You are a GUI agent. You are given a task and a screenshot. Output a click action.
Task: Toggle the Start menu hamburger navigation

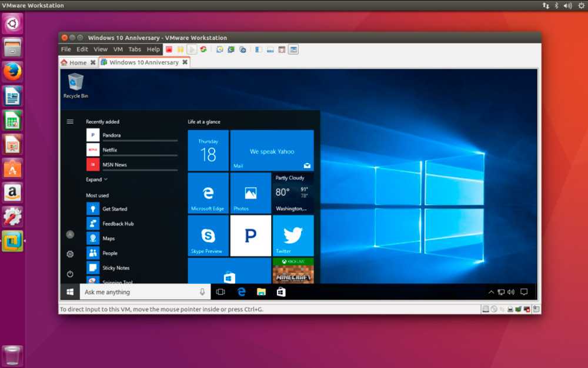pyautogui.click(x=70, y=121)
